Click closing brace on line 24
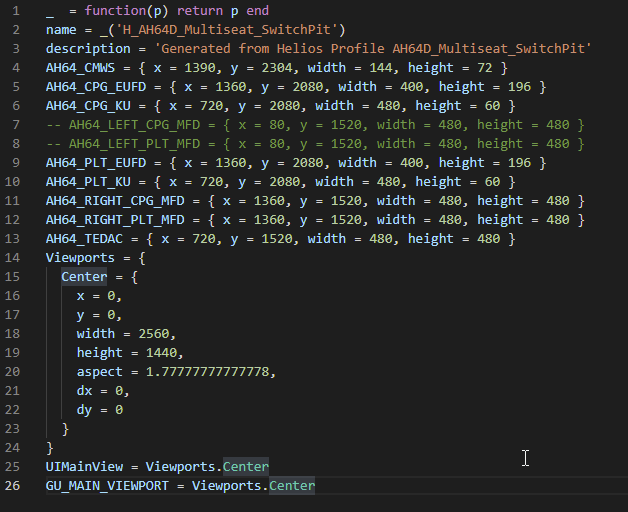 click(50, 448)
